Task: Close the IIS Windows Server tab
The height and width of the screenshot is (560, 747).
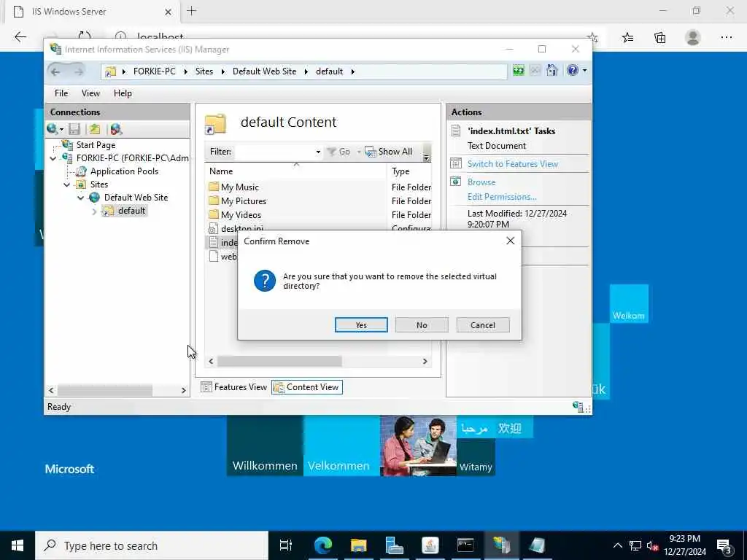Action: [169, 12]
